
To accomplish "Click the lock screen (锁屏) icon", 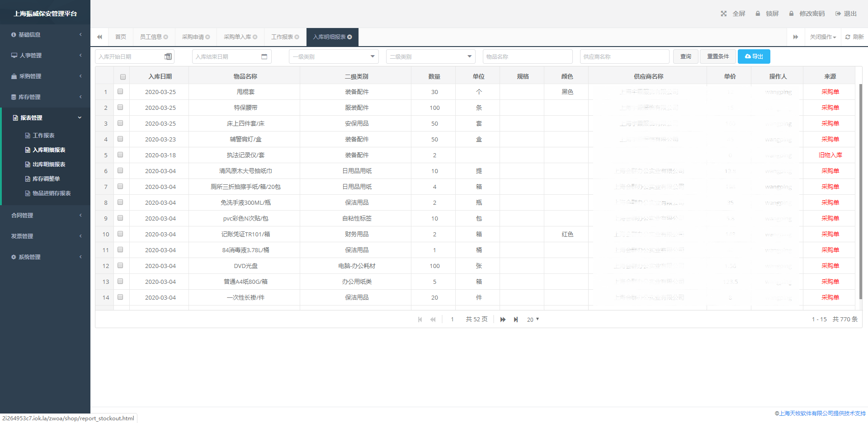I will pyautogui.click(x=758, y=14).
